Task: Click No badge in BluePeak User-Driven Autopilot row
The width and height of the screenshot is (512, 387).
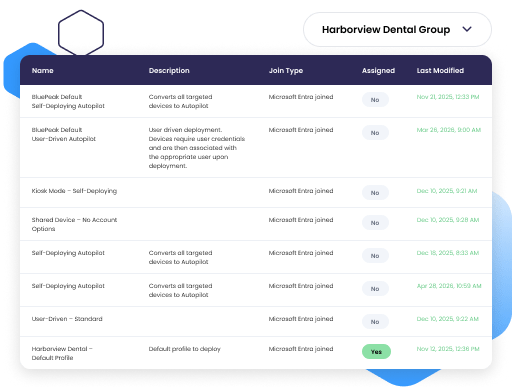Action: pyautogui.click(x=375, y=133)
